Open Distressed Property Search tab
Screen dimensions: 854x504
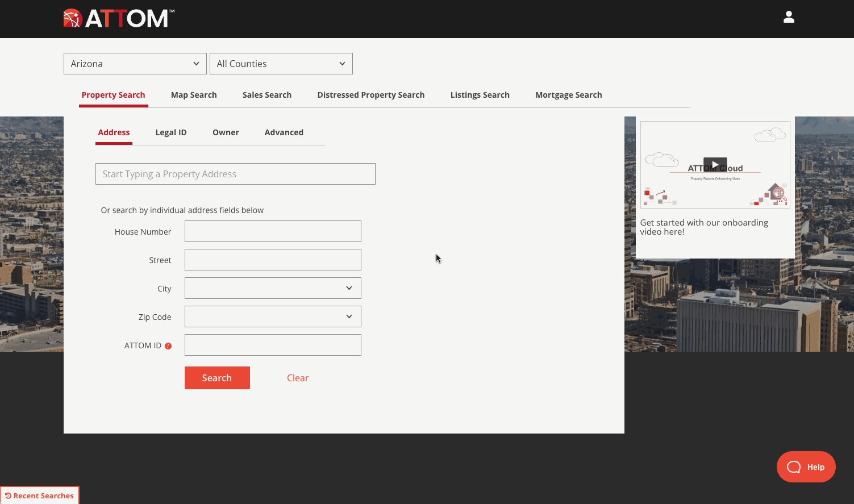click(371, 95)
